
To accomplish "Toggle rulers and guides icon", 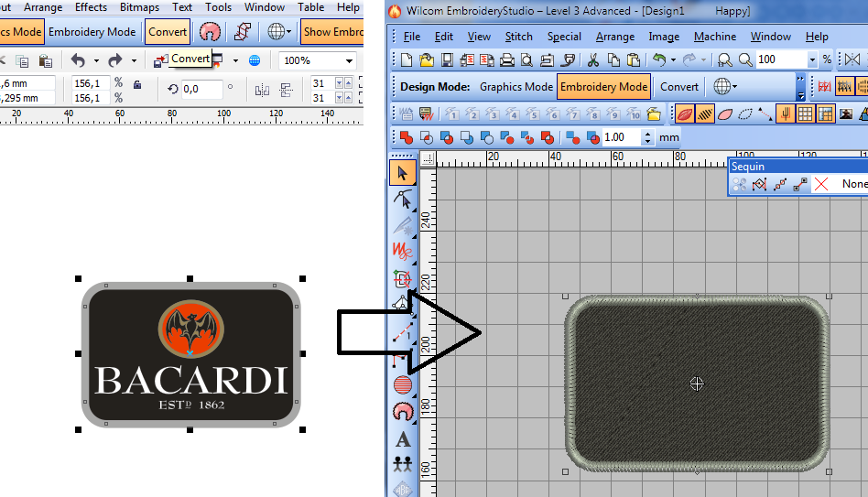I will pos(825,114).
